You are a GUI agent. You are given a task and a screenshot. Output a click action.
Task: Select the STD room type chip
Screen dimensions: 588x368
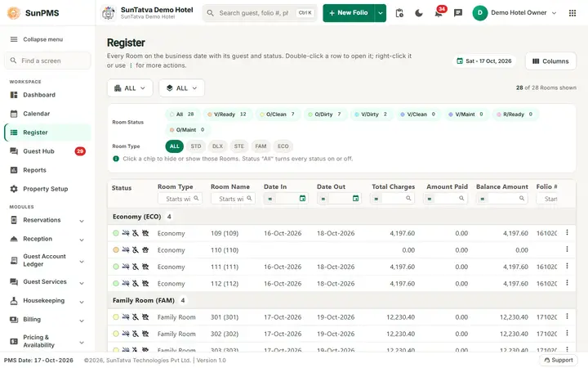(x=196, y=146)
